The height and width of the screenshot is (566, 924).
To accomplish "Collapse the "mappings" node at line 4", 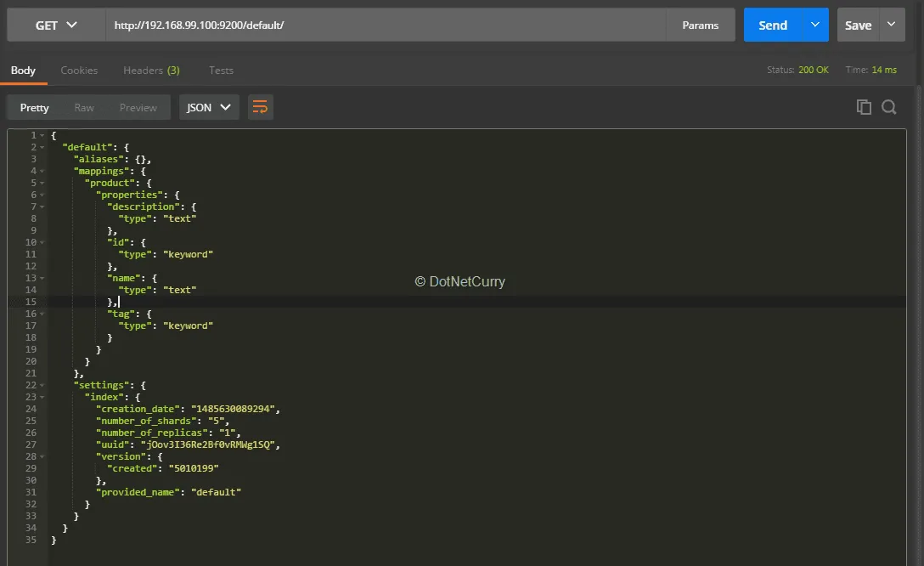I will 42,171.
